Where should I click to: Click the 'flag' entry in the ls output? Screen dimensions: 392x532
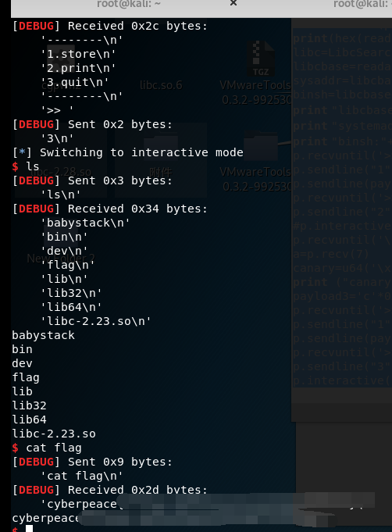pos(26,377)
